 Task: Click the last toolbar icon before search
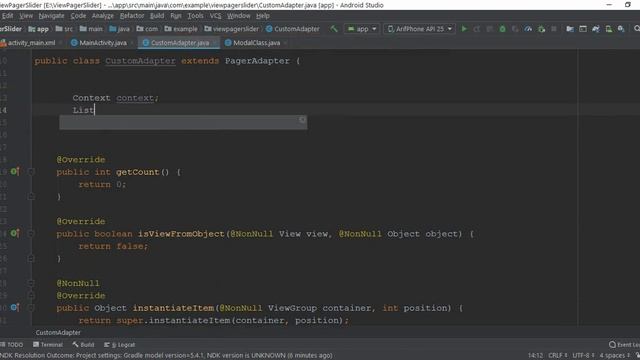[x=621, y=29]
